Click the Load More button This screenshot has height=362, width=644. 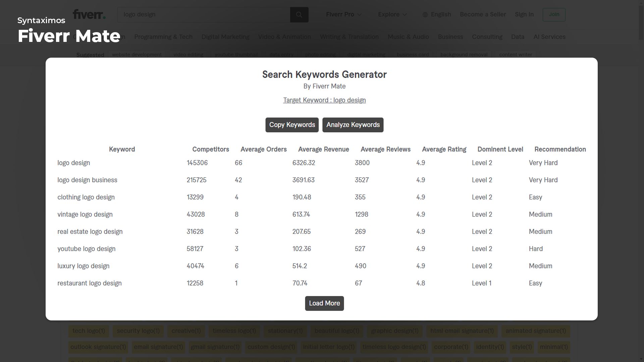tap(324, 303)
